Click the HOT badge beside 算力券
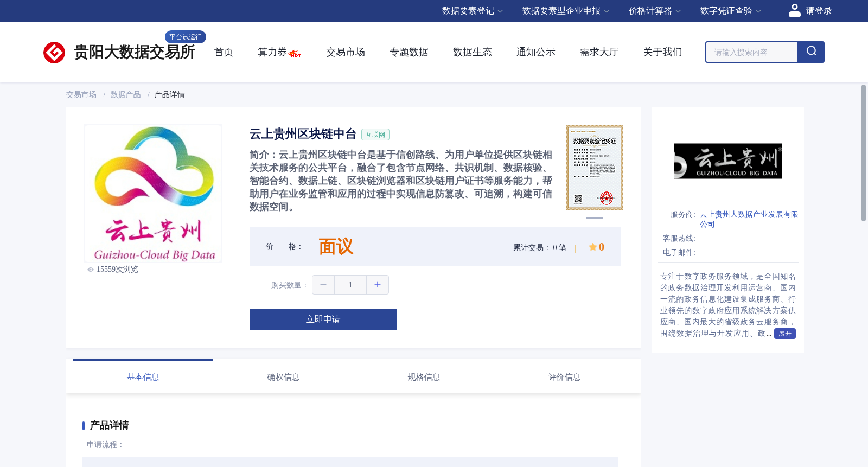The width and height of the screenshot is (868, 467). click(x=295, y=54)
